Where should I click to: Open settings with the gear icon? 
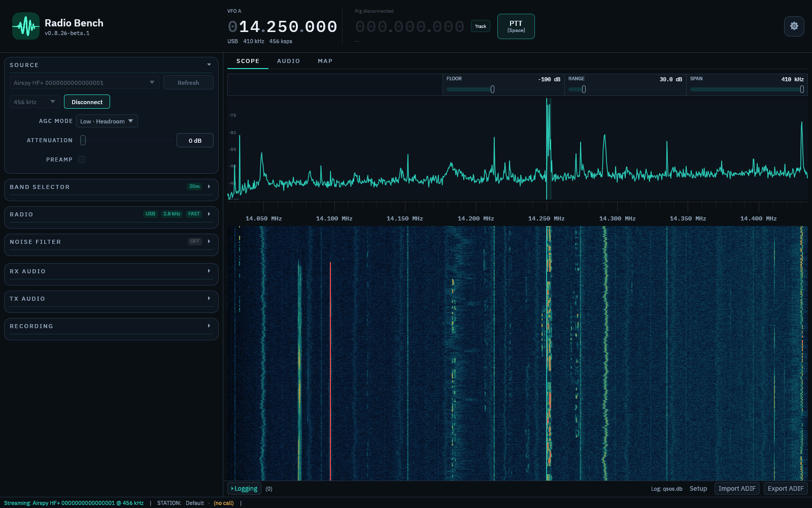click(794, 26)
